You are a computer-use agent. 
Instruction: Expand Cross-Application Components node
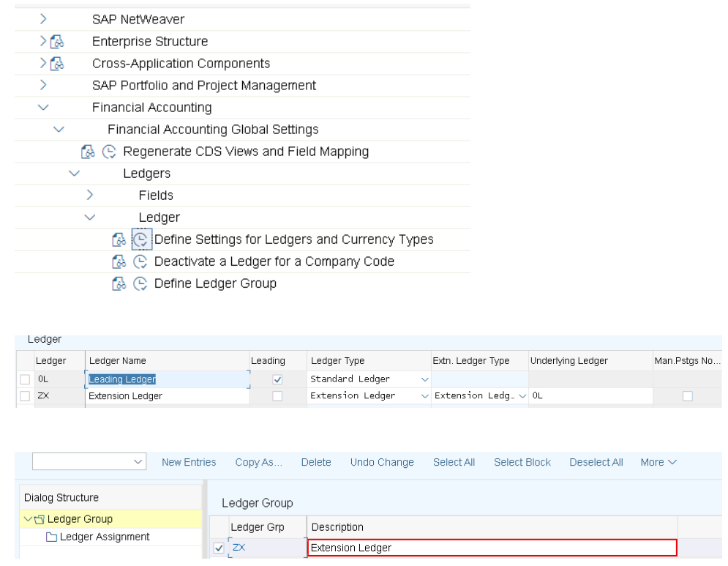pyautogui.click(x=43, y=63)
